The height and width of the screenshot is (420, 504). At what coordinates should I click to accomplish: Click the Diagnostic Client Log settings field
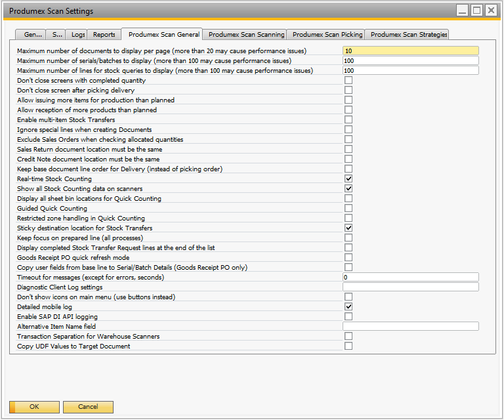tap(410, 287)
